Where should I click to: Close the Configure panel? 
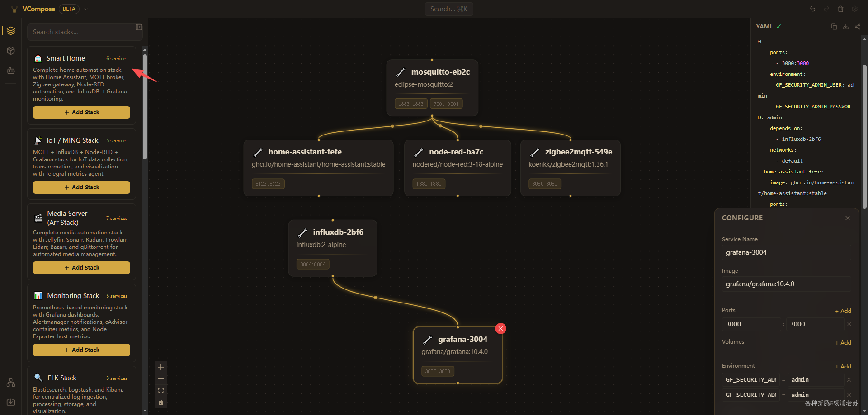848,218
